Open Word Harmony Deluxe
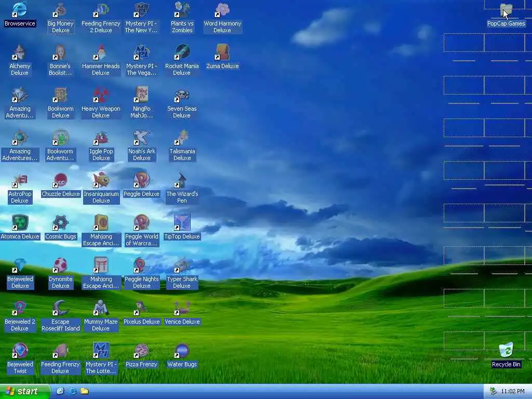This screenshot has height=399, width=532. 222,18
